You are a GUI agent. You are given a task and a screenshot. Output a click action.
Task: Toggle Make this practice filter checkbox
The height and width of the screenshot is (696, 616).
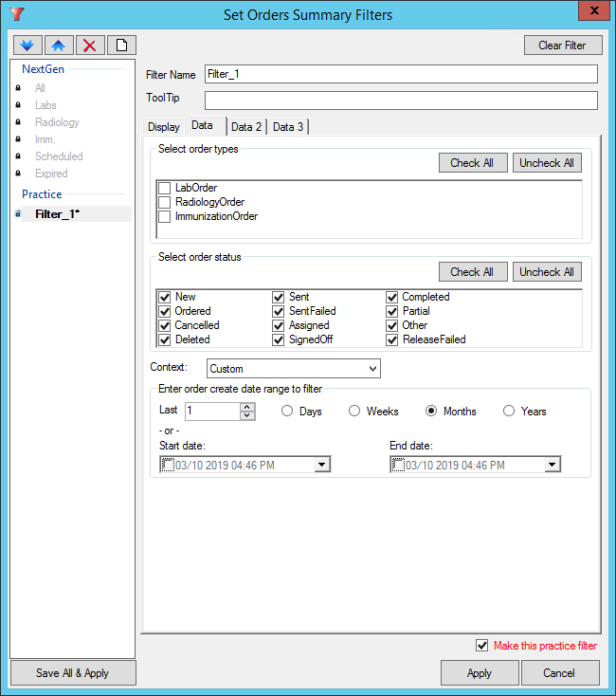pyautogui.click(x=481, y=646)
